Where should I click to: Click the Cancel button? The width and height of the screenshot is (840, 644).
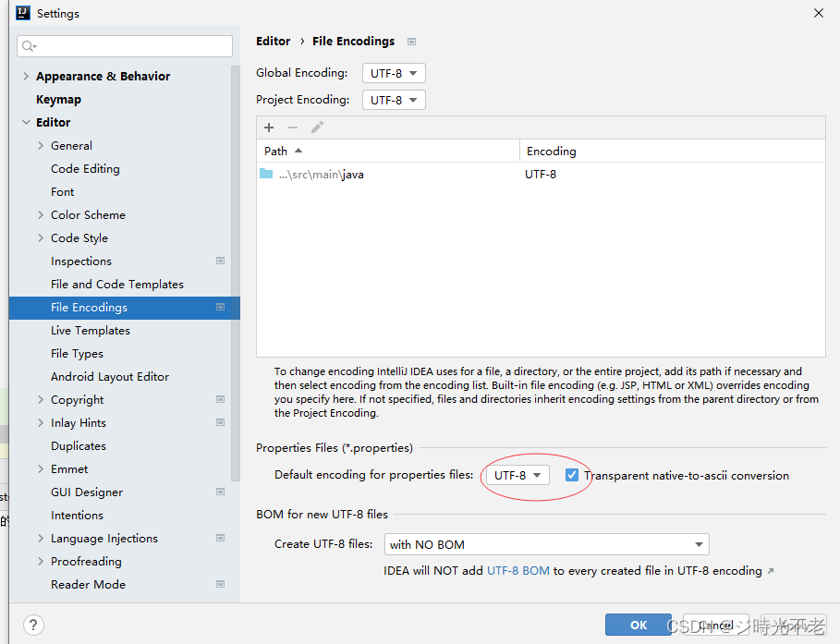tap(716, 625)
